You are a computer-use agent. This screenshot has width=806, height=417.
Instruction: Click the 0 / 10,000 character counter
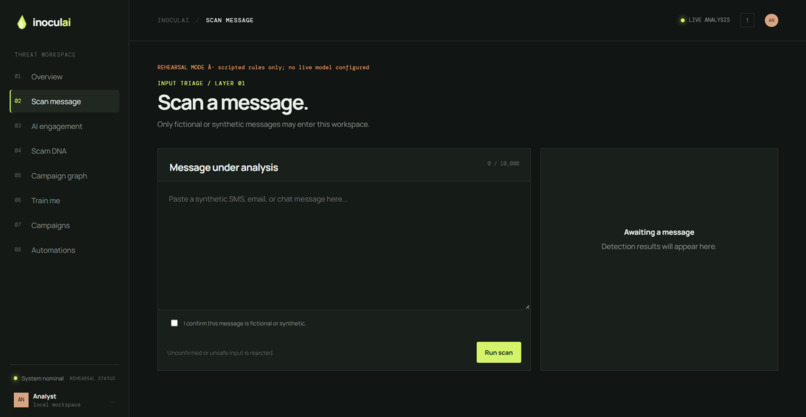point(503,164)
